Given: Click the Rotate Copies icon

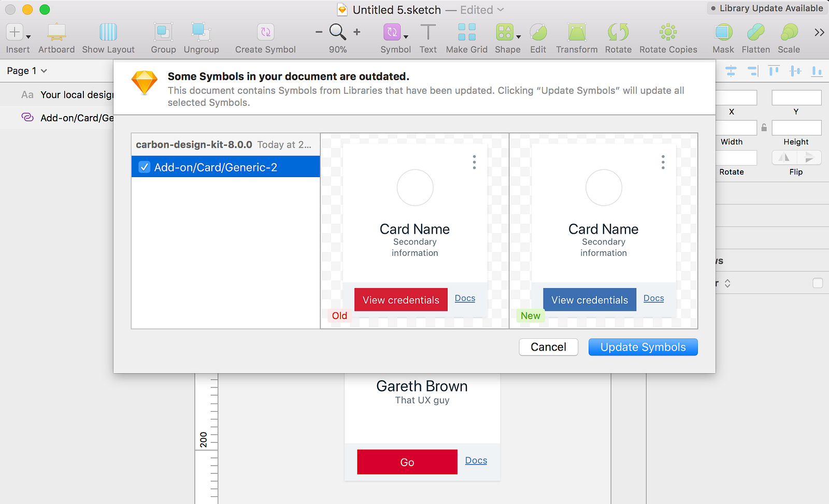Looking at the screenshot, I should 668,32.
